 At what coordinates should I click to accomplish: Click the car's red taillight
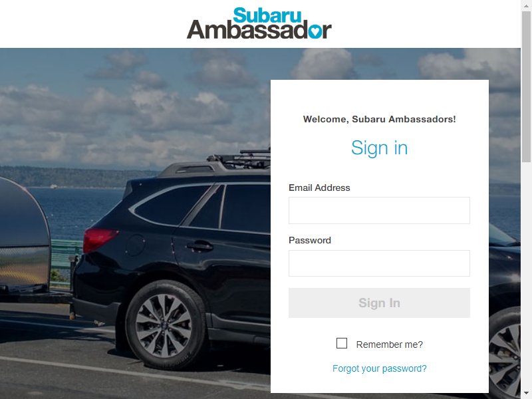(x=99, y=240)
